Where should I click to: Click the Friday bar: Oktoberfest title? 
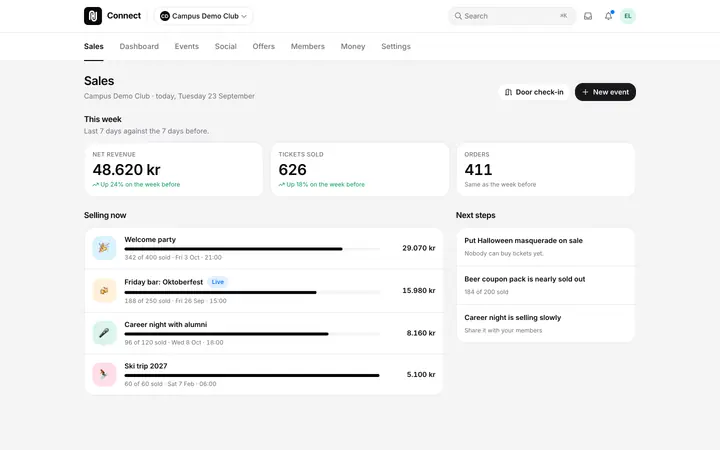pos(163,282)
